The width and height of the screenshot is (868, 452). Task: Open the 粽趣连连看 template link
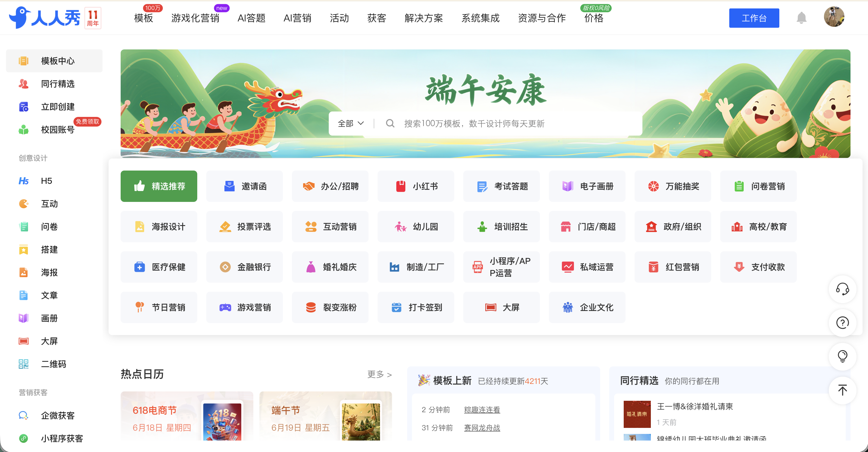pos(482,410)
